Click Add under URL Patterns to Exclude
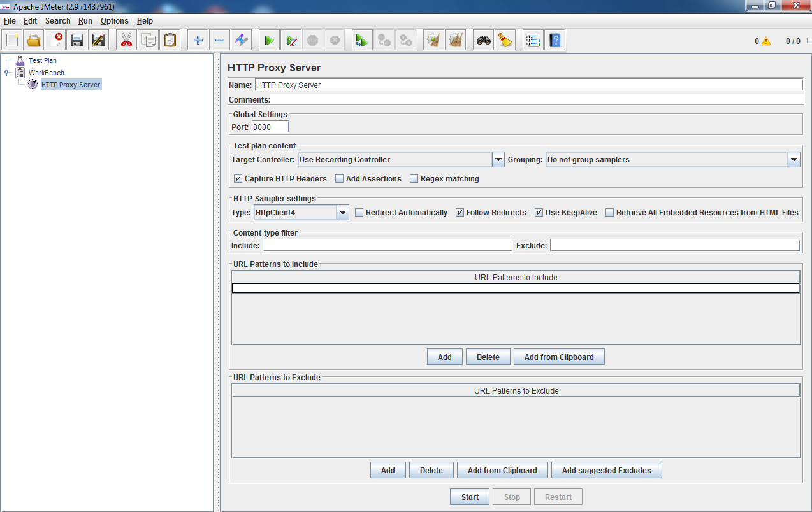Image resolution: width=812 pixels, height=512 pixels. [x=388, y=471]
